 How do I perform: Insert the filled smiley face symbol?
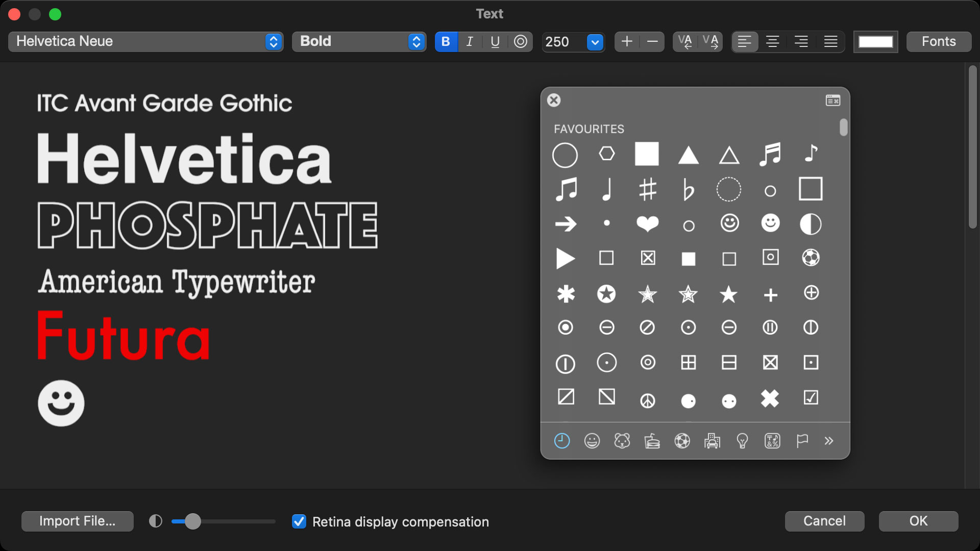click(770, 223)
